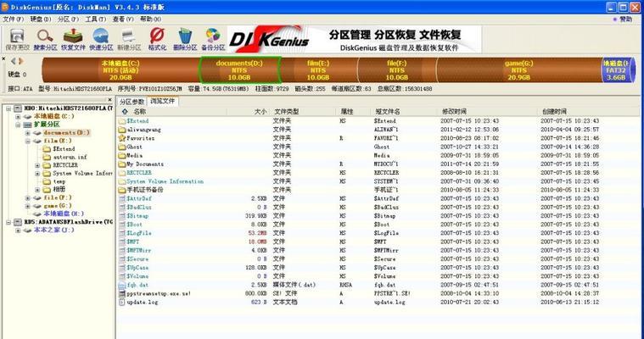The image size is (644, 339).
Task: Click the update.log text document icon
Action: click(x=122, y=302)
